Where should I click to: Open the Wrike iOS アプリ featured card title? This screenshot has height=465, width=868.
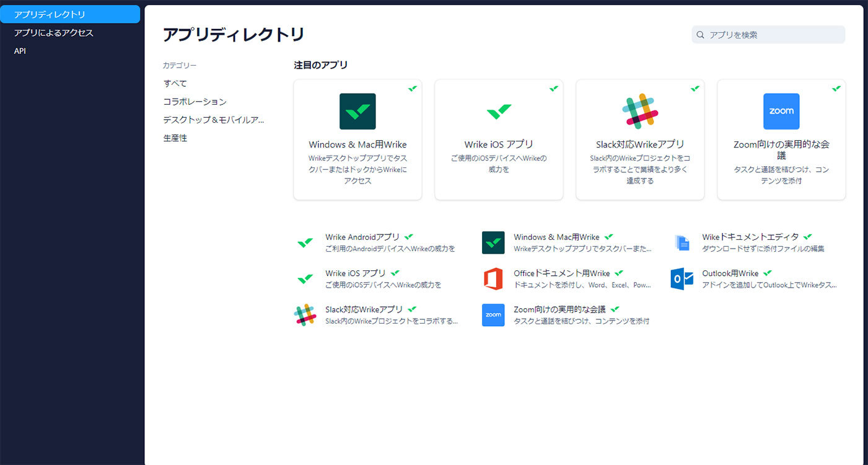click(x=499, y=144)
